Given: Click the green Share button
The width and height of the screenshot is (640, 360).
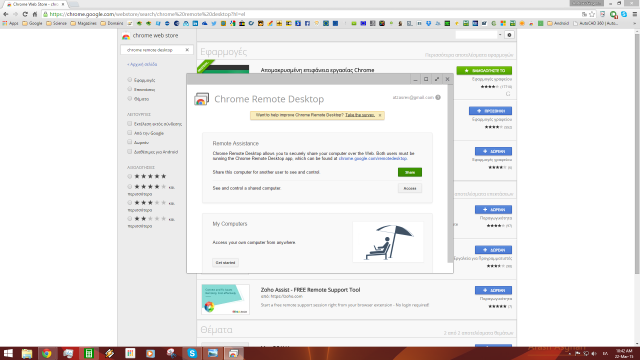Looking at the screenshot, I should (410, 172).
